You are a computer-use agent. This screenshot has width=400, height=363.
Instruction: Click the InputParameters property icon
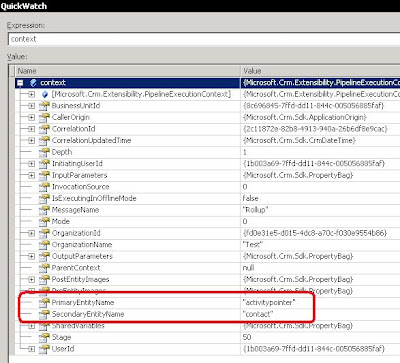44,175
